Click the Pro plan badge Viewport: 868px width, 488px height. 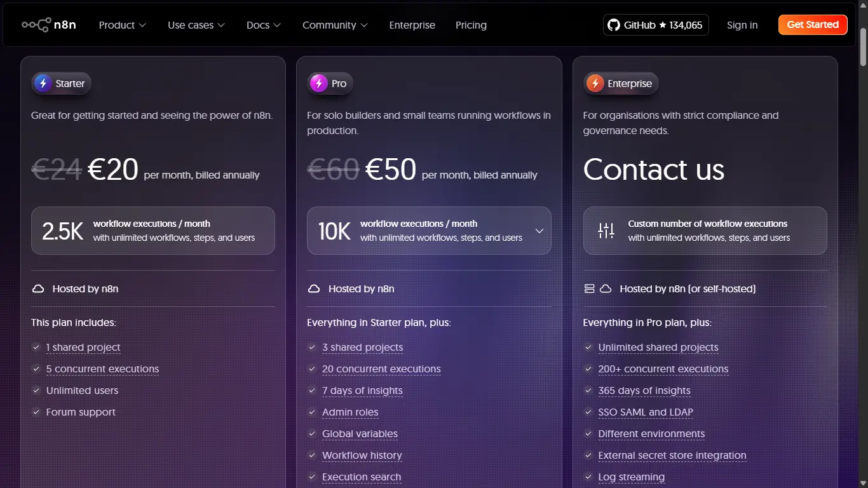(330, 83)
